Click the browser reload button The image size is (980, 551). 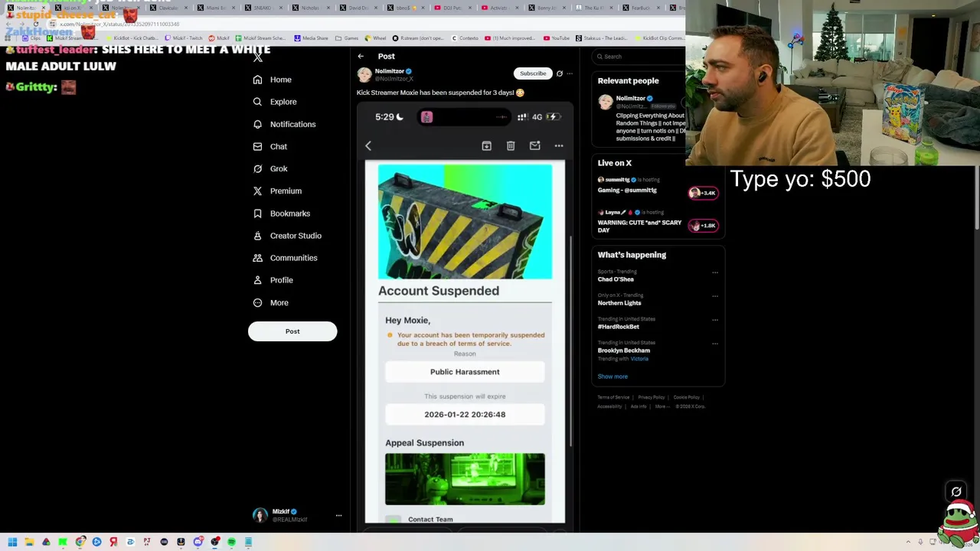[x=35, y=24]
